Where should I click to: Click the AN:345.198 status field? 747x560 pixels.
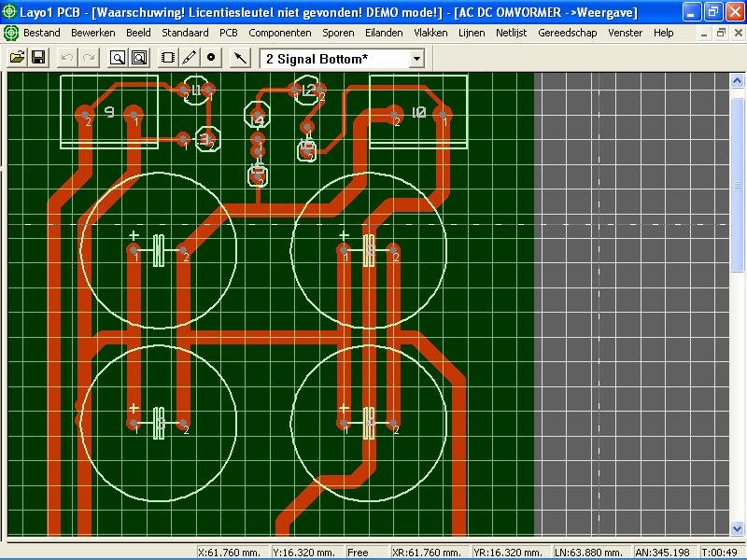click(x=666, y=553)
